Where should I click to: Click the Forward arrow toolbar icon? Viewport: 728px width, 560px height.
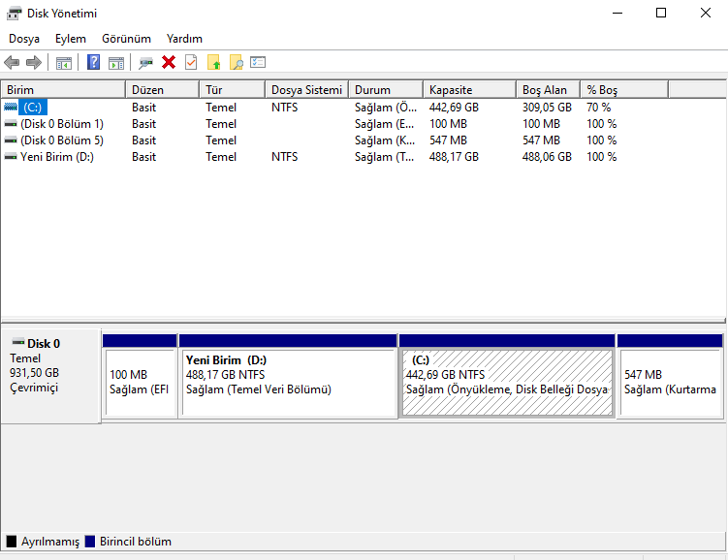point(33,62)
